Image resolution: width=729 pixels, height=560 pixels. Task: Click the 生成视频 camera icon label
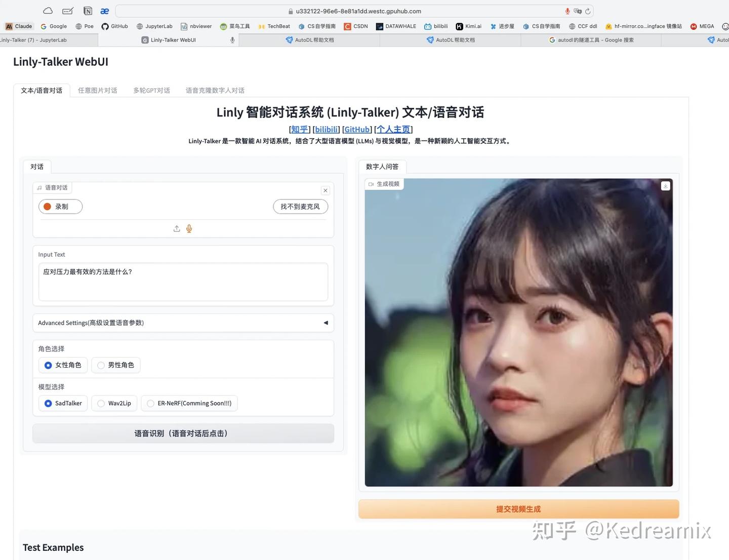click(384, 184)
